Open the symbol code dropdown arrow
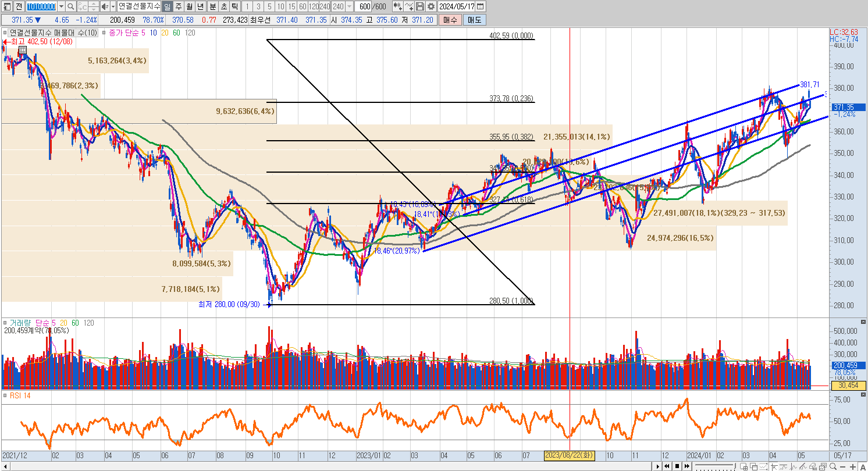 (61, 6)
